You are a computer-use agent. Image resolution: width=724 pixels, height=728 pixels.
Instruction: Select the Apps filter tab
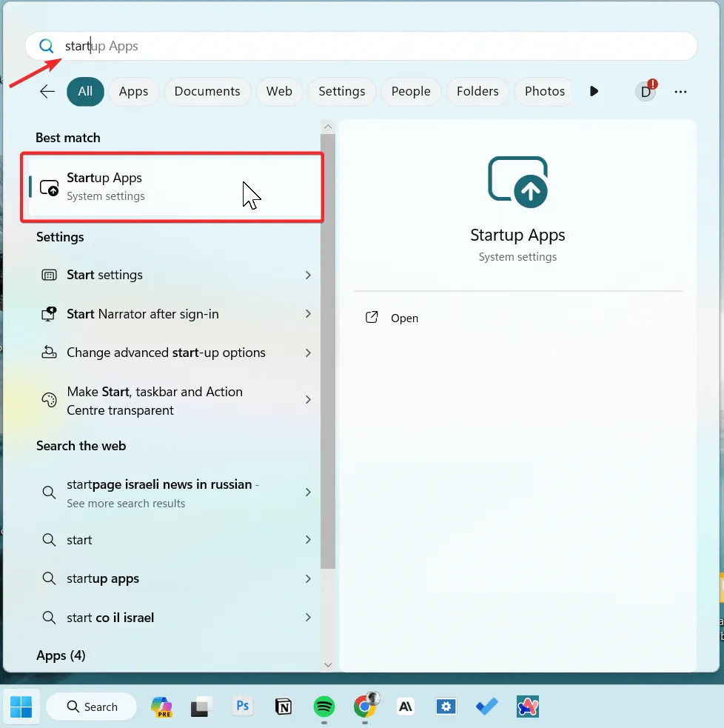coord(134,92)
